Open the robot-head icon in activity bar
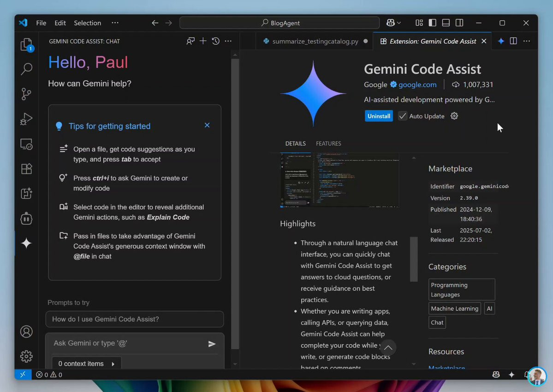This screenshot has width=553, height=392. [x=26, y=219]
